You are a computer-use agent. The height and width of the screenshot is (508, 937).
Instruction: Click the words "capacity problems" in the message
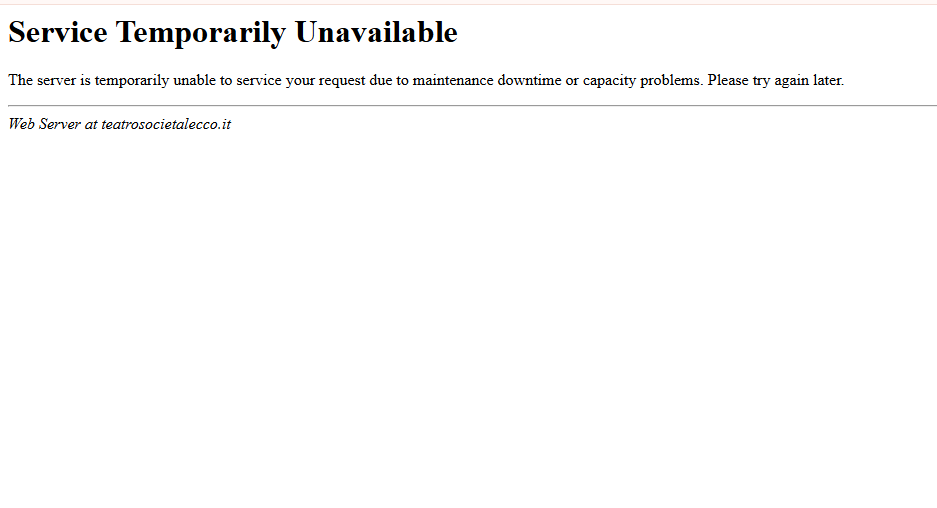click(x=641, y=81)
